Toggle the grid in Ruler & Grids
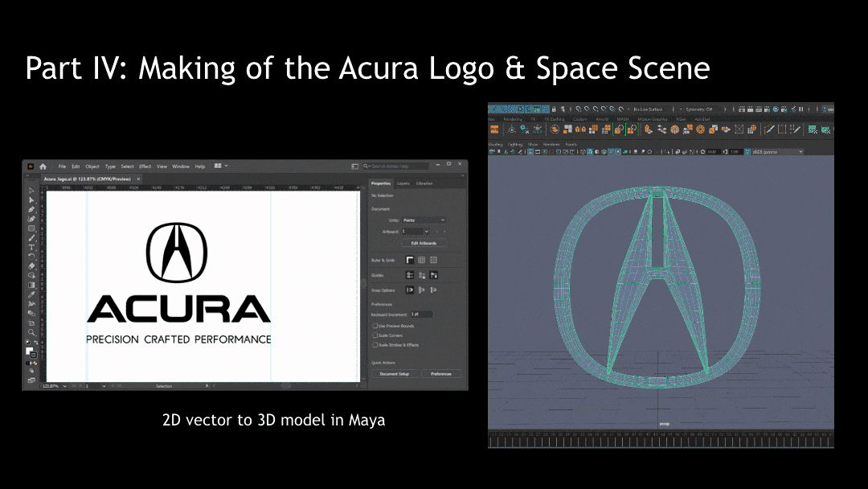868x489 pixels. click(x=422, y=260)
